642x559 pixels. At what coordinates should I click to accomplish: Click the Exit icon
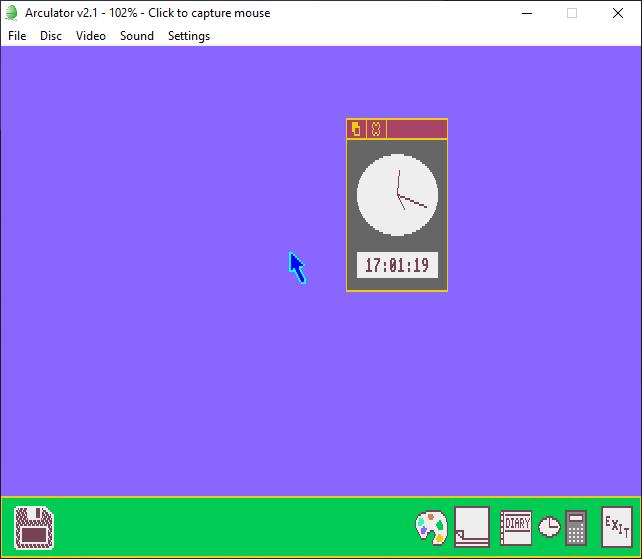(617, 527)
